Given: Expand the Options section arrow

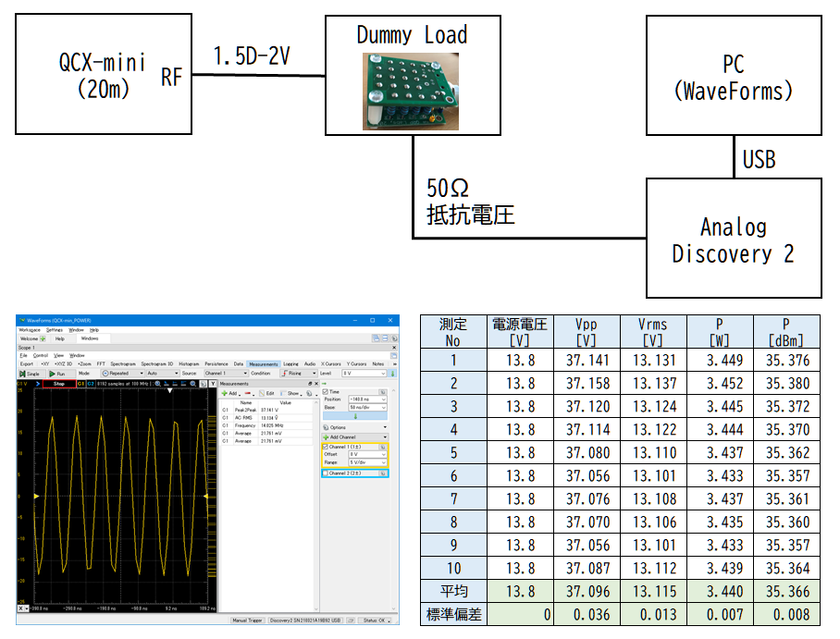Looking at the screenshot, I should point(385,427).
